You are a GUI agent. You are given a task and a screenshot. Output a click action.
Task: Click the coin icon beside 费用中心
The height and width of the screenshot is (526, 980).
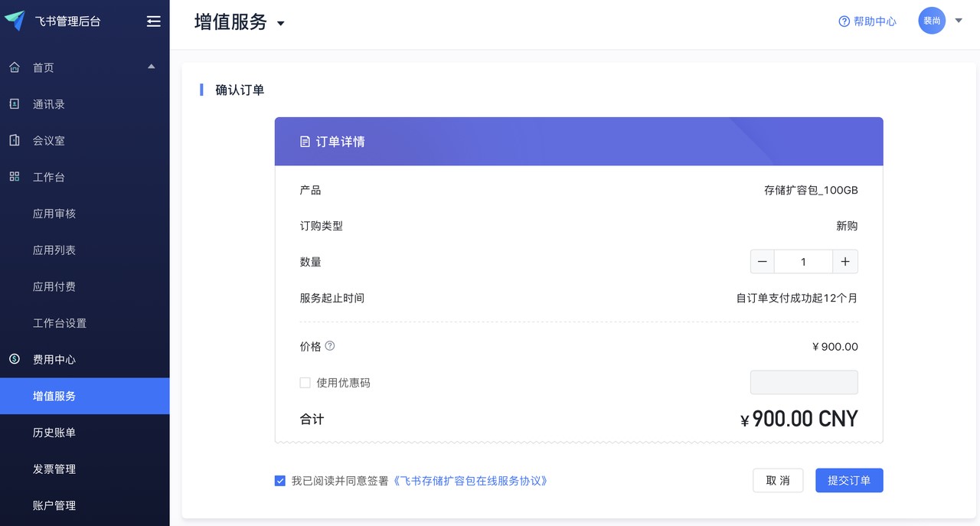15,359
